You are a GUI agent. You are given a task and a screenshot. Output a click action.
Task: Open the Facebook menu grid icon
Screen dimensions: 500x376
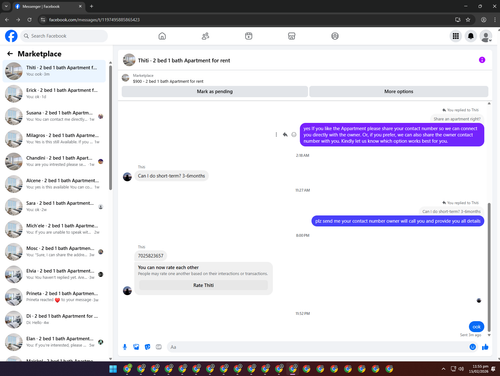pyautogui.click(x=456, y=36)
